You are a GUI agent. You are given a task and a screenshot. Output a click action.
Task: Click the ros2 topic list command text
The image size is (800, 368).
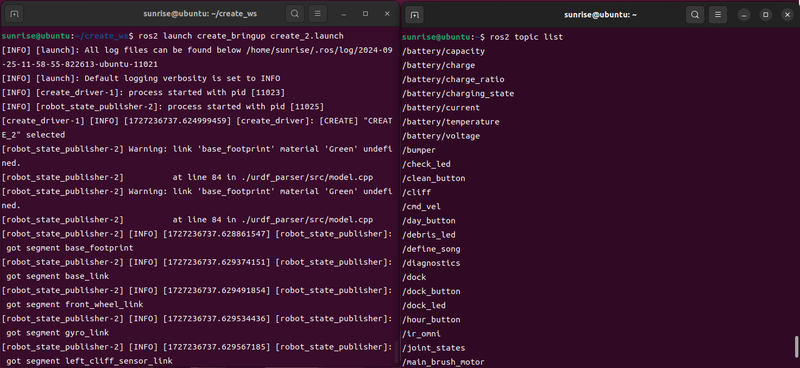526,37
